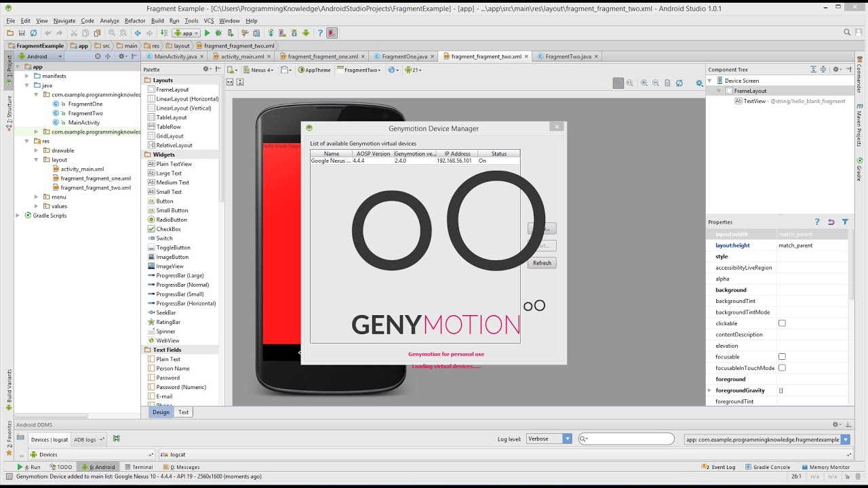Run the app with green play icon
Image resolution: width=868 pixels, height=488 pixels.
[x=207, y=33]
